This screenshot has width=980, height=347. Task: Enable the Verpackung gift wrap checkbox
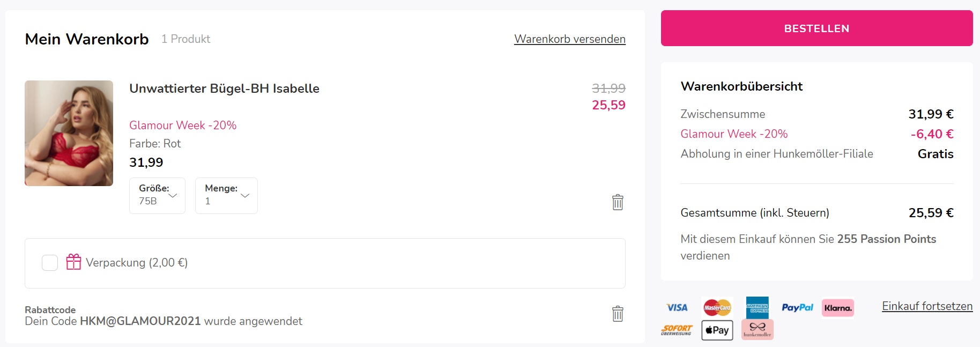pyautogui.click(x=50, y=263)
